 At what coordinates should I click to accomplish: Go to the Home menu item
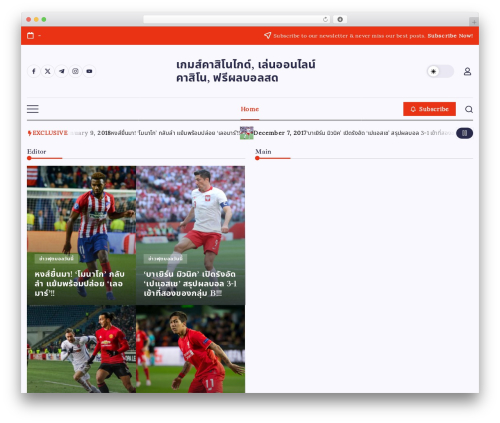250,109
